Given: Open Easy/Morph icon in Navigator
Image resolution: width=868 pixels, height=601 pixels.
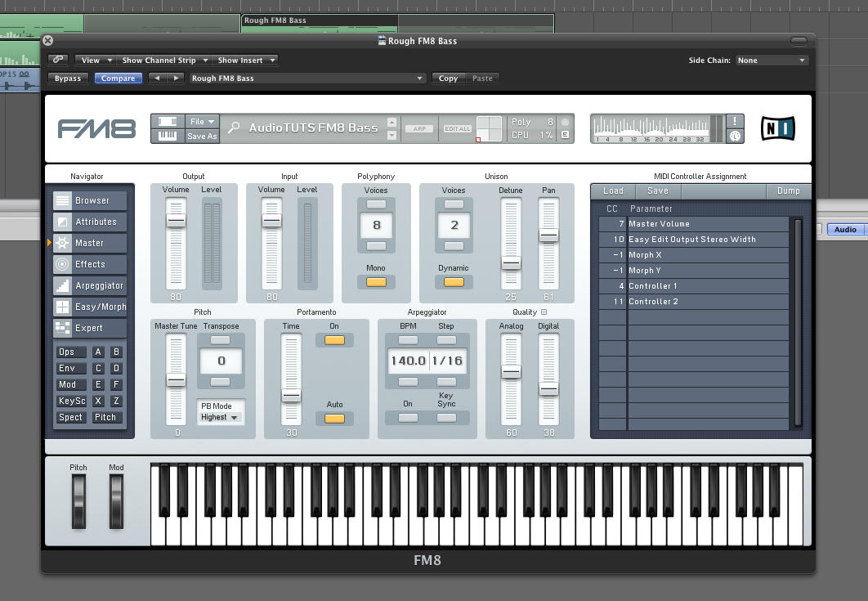Looking at the screenshot, I should [62, 307].
